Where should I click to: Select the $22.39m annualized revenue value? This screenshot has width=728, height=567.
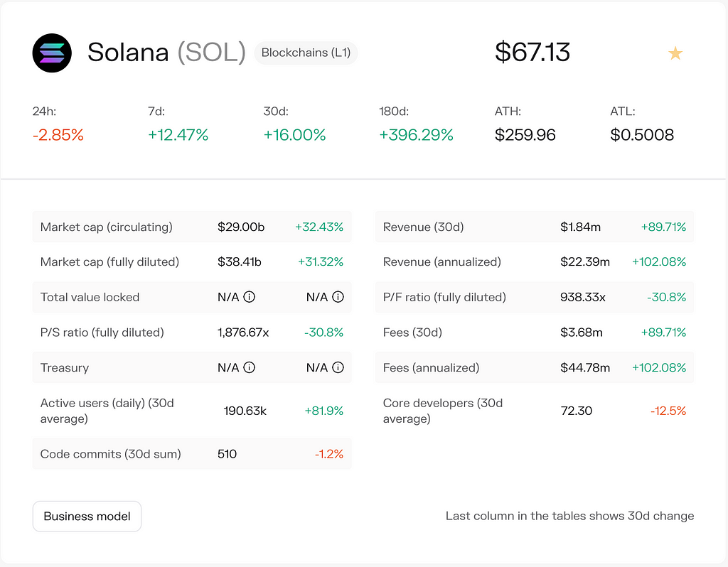tap(585, 262)
